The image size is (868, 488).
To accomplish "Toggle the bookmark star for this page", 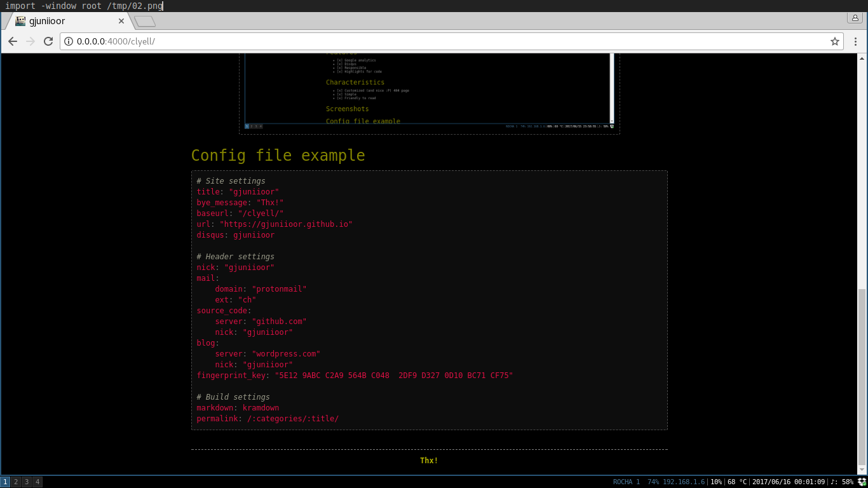I will pyautogui.click(x=836, y=41).
